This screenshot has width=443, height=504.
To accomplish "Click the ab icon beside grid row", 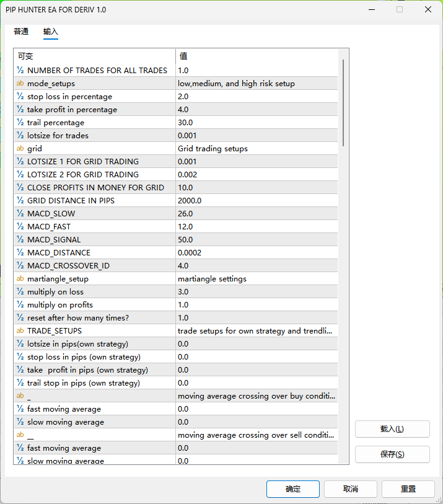I will 20,149.
